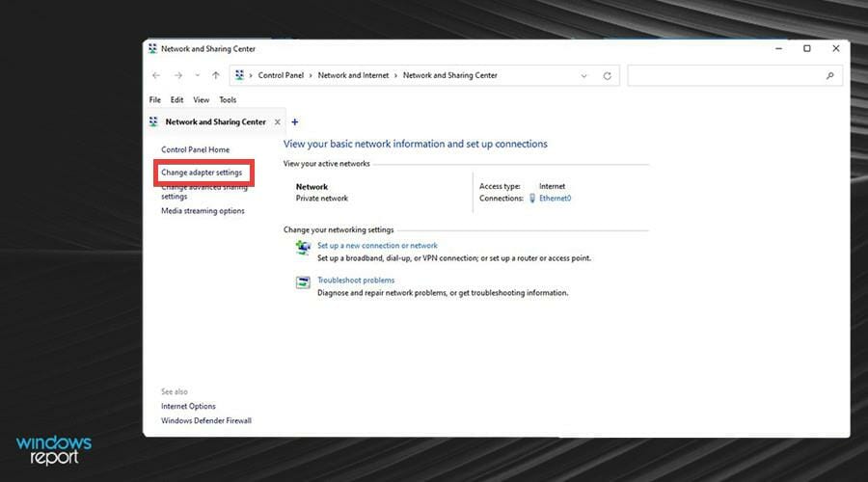Click the search magnifier icon
Screen dimensions: 868x482
tap(829, 76)
